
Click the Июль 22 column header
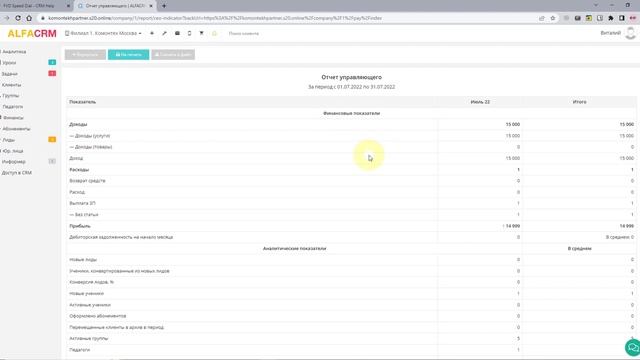tap(480, 102)
